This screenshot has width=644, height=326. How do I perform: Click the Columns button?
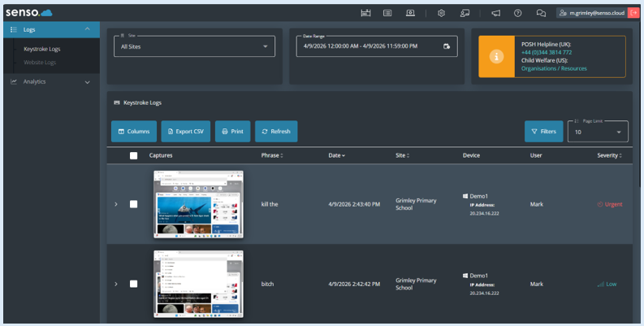134,131
